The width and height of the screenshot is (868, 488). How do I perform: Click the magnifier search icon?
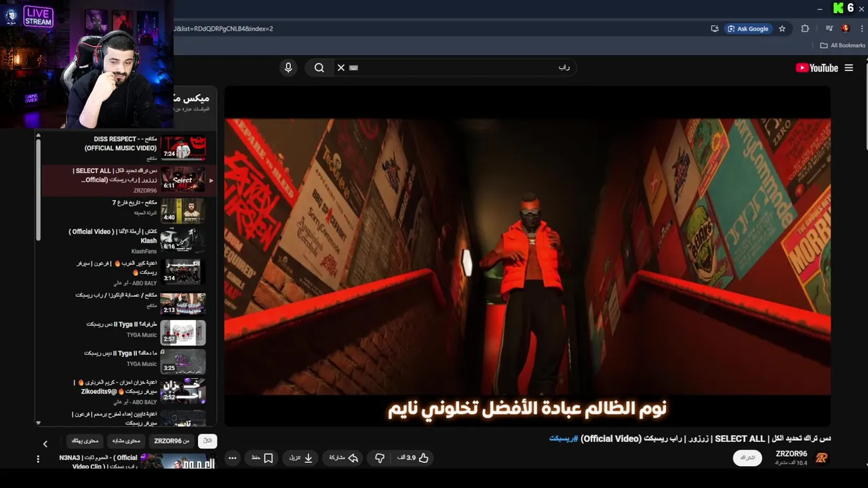click(319, 68)
